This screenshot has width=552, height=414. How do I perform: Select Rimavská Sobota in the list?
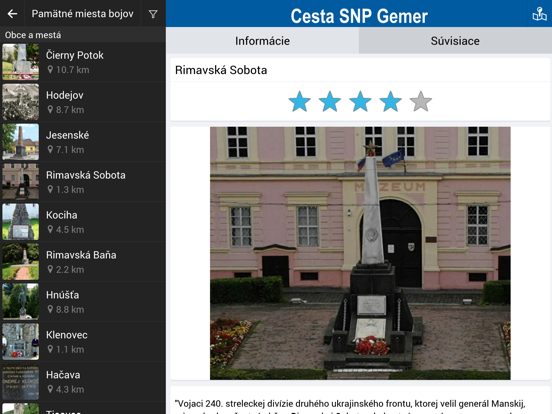point(83,182)
